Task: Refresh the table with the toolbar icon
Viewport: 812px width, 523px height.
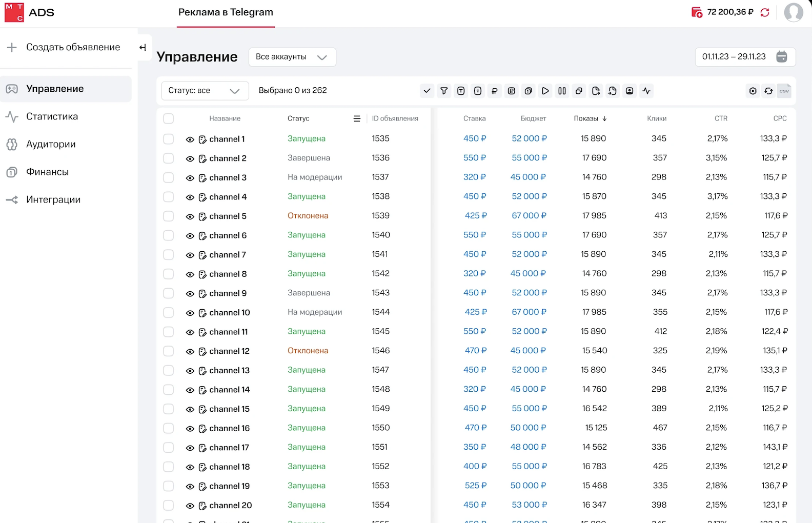Action: [768, 91]
